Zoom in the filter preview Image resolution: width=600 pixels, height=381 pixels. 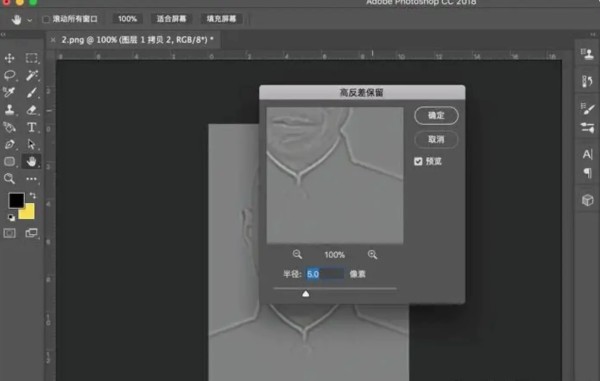click(x=372, y=254)
